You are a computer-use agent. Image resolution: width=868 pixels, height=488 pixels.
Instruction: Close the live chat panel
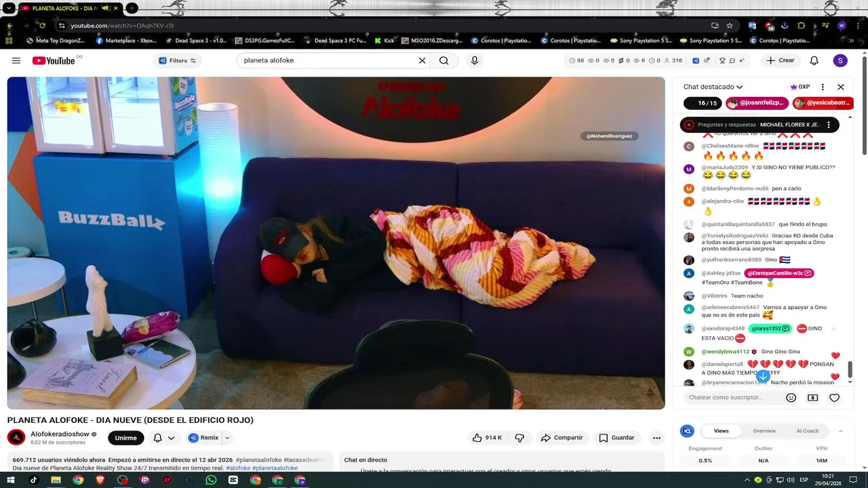pos(841,87)
